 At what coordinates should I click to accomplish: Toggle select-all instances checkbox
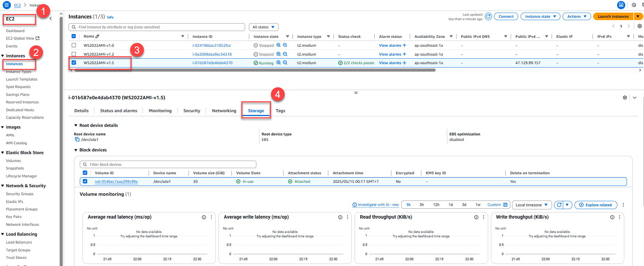(74, 36)
